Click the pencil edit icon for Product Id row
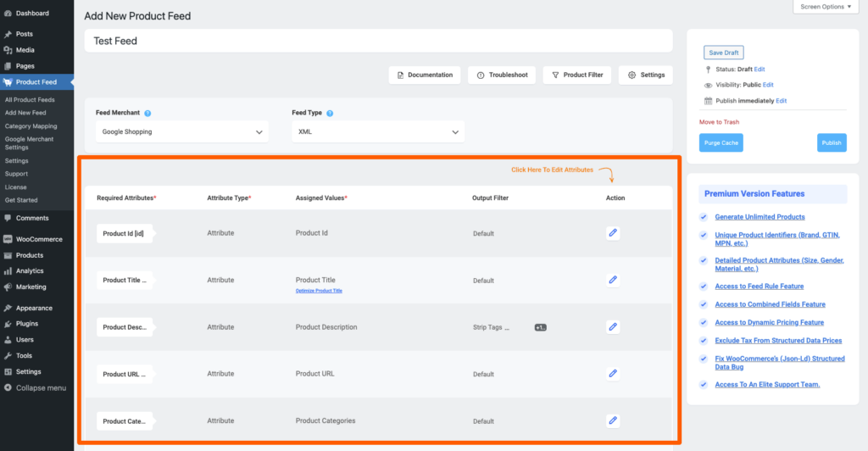The image size is (868, 451). point(613,233)
